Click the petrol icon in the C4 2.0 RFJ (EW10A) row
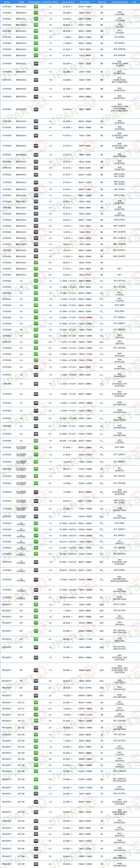The image size is (140, 868). pos(36,348)
